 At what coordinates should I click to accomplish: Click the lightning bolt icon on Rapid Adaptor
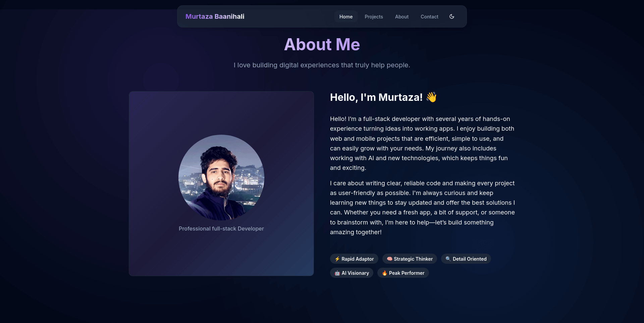pyautogui.click(x=337, y=259)
